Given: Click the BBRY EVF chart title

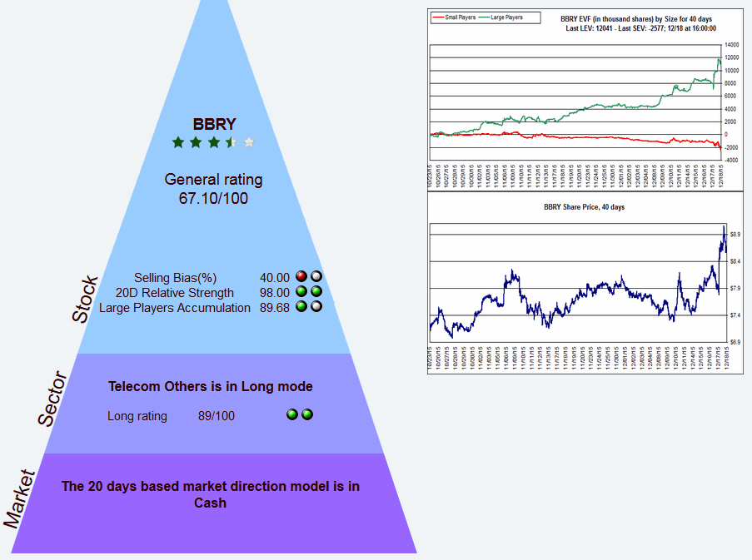Looking at the screenshot, I should click(x=636, y=19).
